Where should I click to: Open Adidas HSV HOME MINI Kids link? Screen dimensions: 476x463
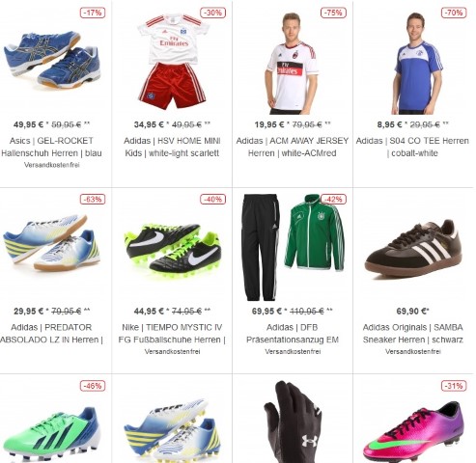(x=172, y=147)
